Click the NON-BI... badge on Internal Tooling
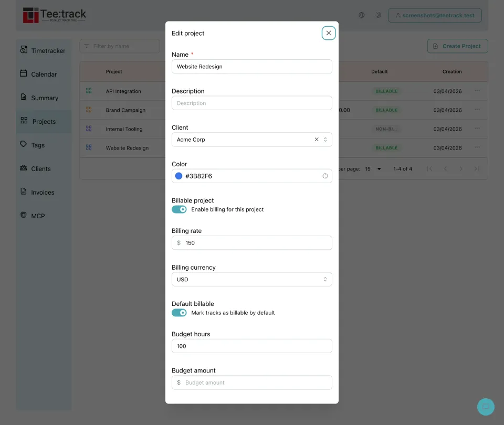Viewport: 504px width, 425px height. pos(386,129)
